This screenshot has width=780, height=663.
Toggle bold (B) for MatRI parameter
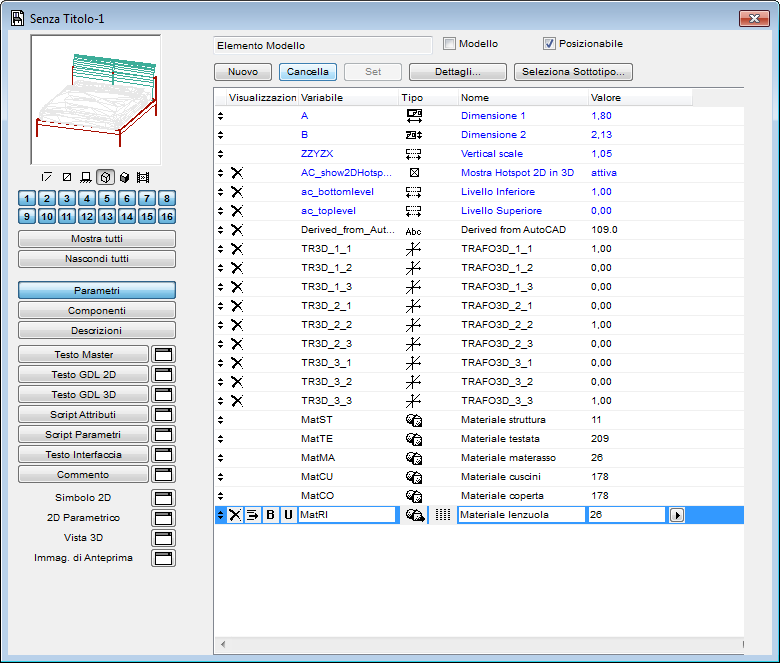(270, 515)
